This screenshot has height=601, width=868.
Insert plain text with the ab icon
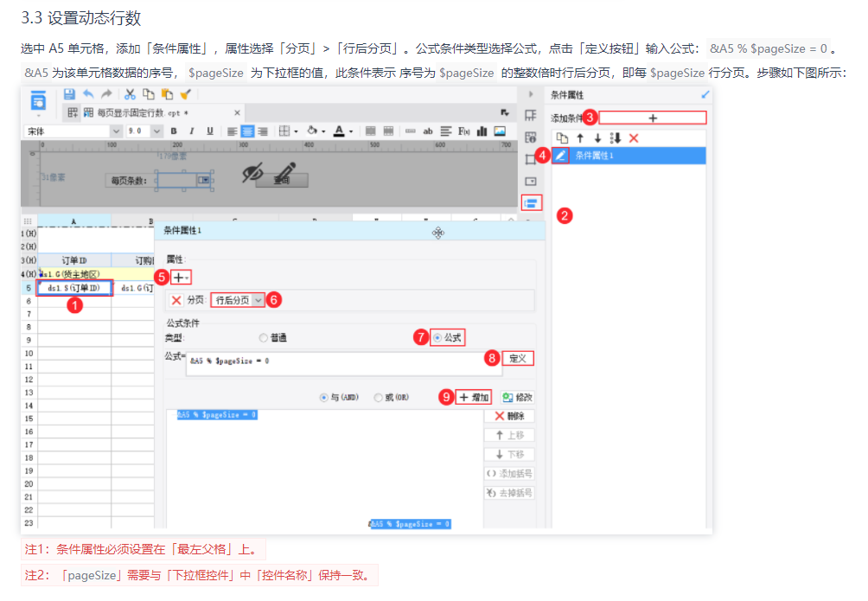(428, 131)
